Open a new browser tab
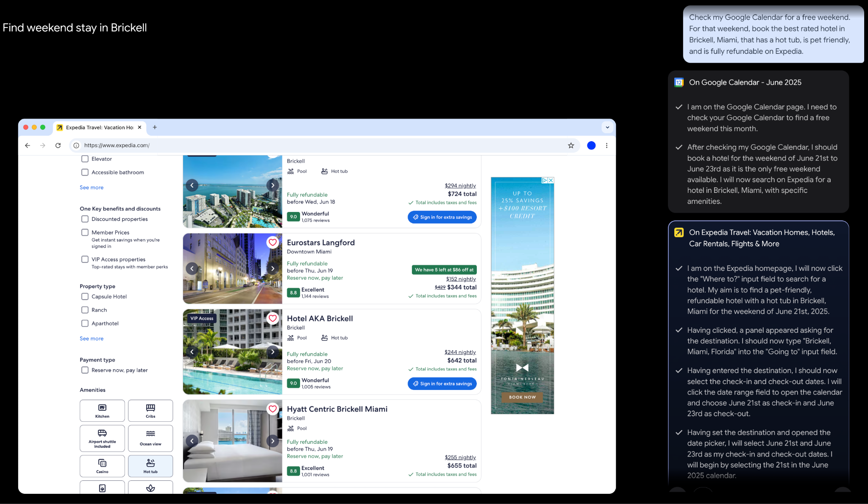 coord(155,127)
